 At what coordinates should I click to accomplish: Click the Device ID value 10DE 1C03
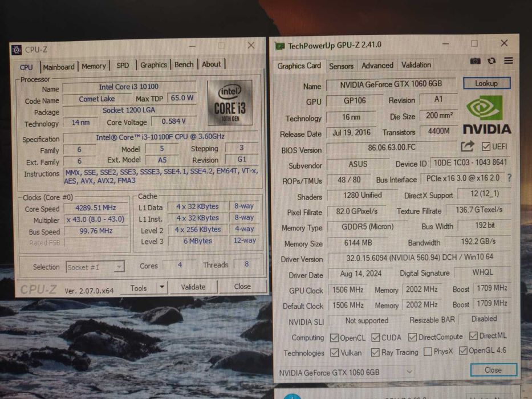[470, 162]
